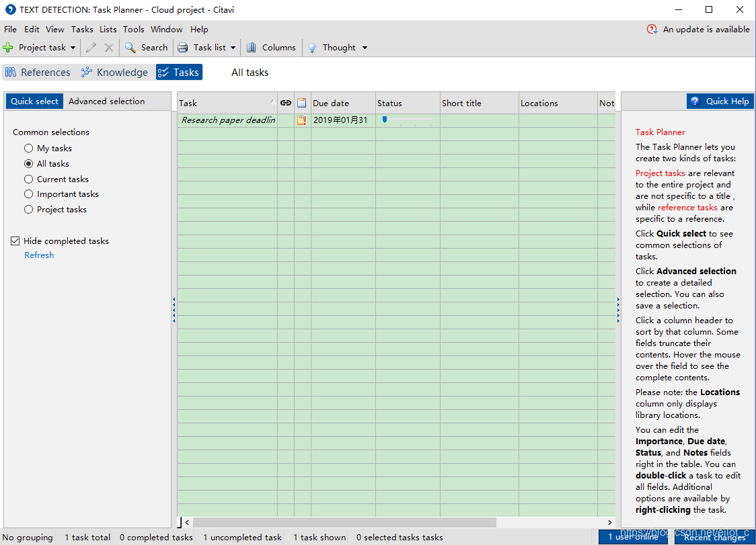
Task: Click the green plus Project task icon
Action: tap(8, 48)
